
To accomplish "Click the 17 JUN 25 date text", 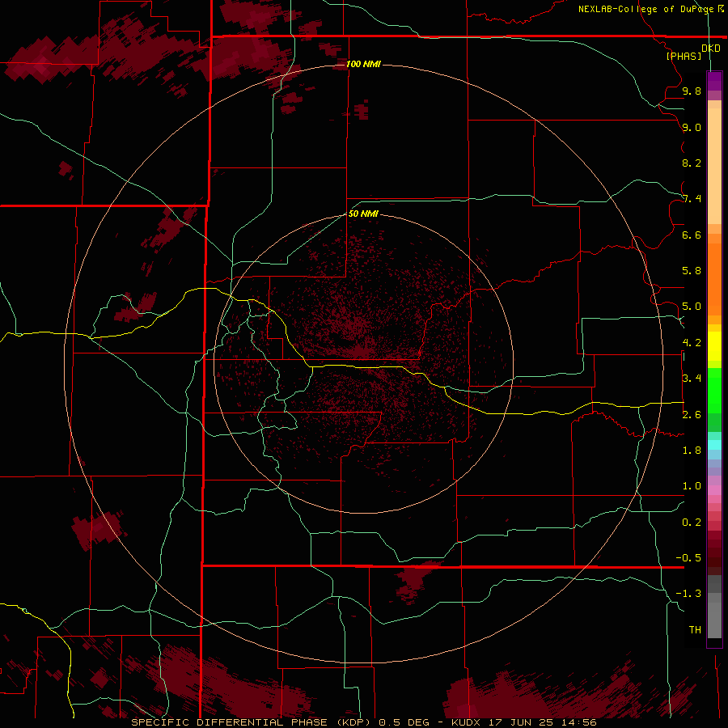I will [x=520, y=722].
